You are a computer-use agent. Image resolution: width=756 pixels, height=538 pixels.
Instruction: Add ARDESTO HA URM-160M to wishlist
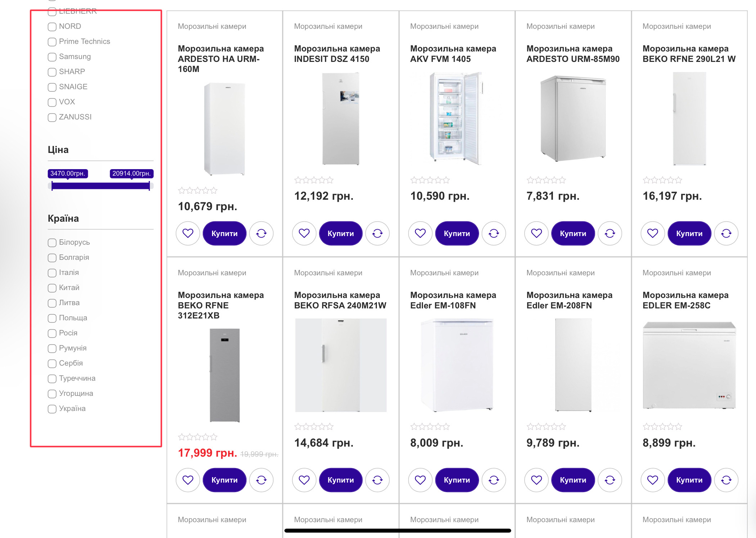pos(188,234)
